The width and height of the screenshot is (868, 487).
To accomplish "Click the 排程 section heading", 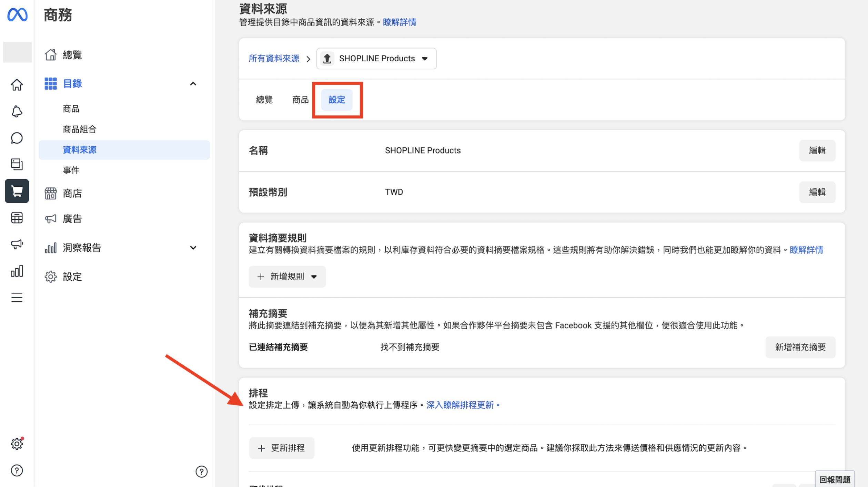I will click(x=258, y=393).
